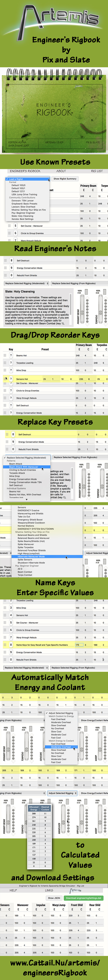Open the RIG LIST tab

97,171
